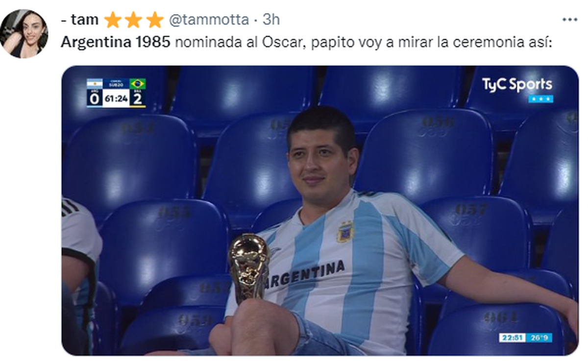Click the 22:51 time display in image
Viewport: 588px width, 364px height.
pos(512,338)
